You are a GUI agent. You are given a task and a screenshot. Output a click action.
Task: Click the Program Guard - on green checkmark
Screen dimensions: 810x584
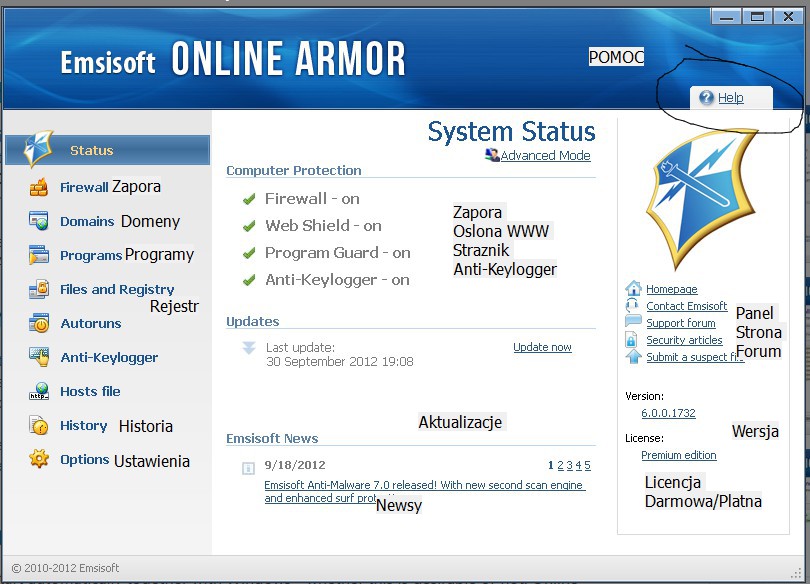pyautogui.click(x=249, y=253)
